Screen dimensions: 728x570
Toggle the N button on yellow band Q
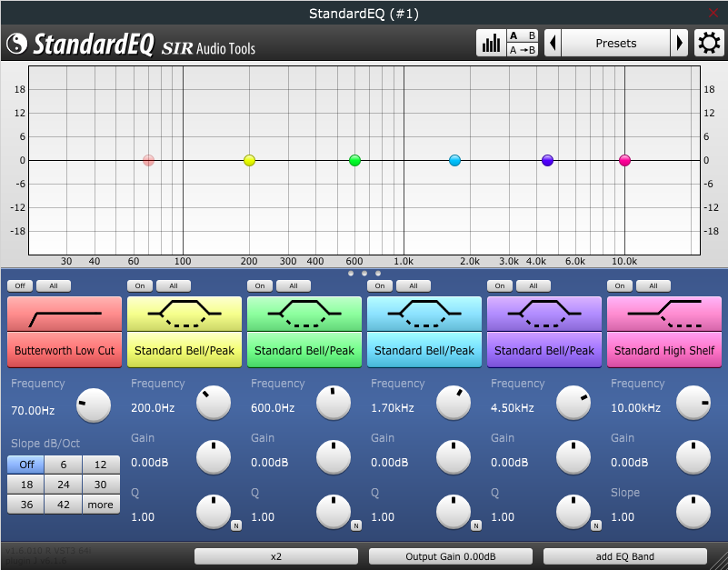click(236, 525)
